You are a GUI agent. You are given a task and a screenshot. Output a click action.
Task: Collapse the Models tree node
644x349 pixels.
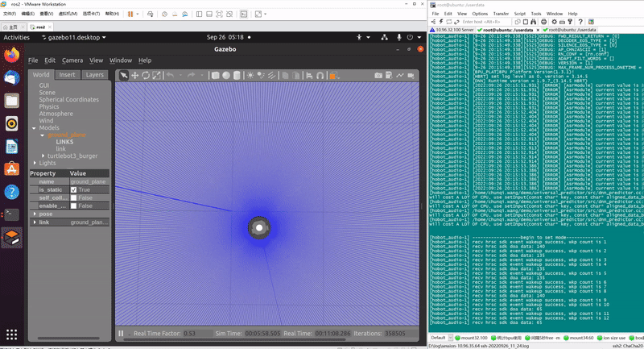coord(34,128)
